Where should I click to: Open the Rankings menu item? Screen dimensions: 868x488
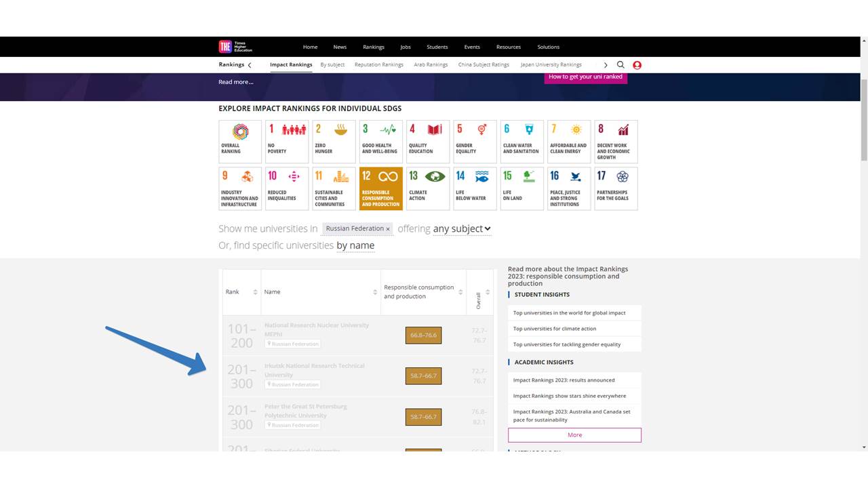pos(374,47)
